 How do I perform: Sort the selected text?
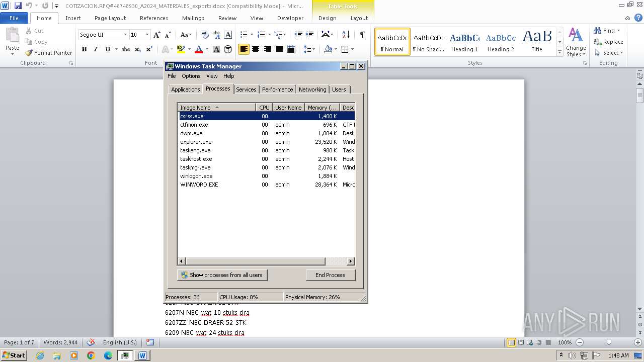click(346, 35)
